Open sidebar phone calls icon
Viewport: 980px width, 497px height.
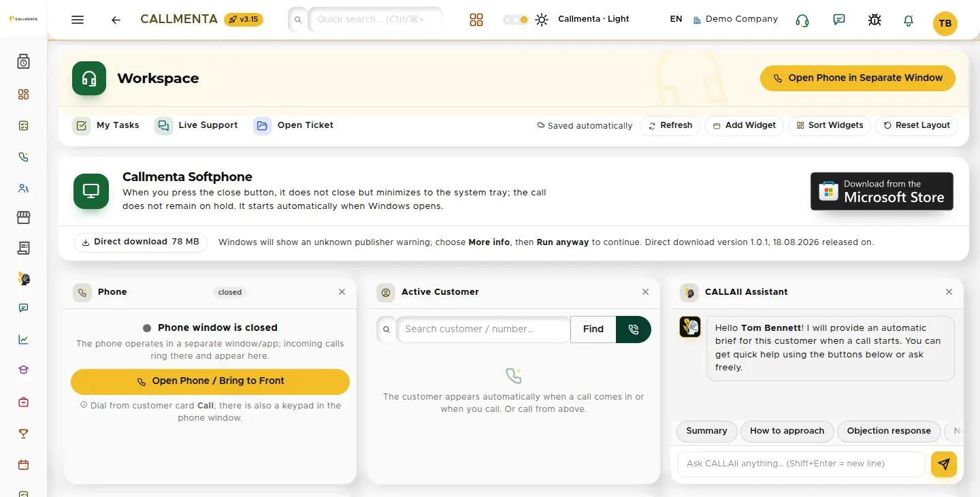[x=24, y=157]
